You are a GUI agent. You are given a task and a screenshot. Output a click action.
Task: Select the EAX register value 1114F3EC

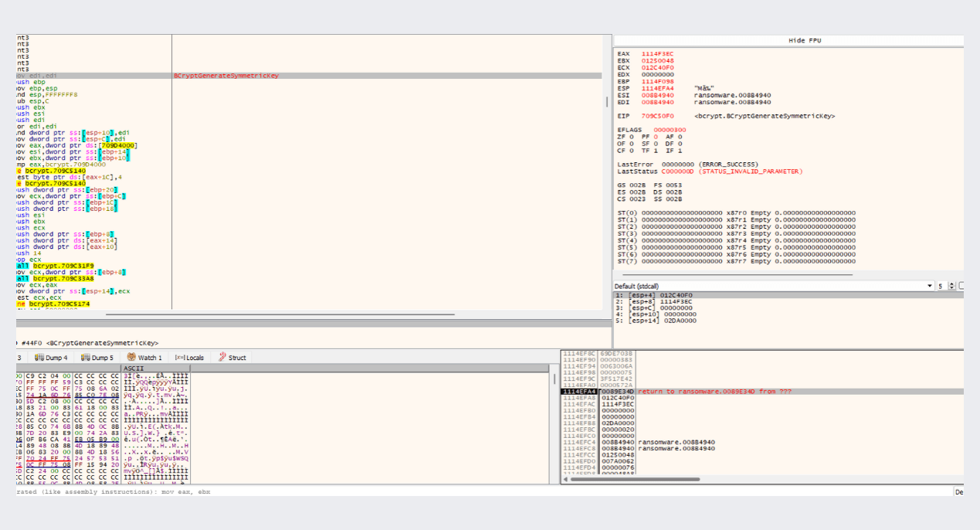657,54
